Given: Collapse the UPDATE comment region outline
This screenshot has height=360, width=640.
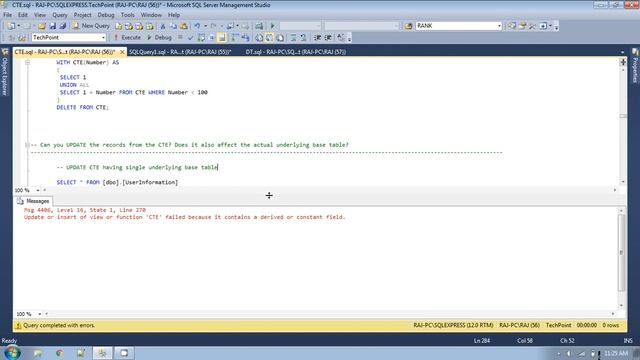Looking at the screenshot, I should click(x=27, y=145).
